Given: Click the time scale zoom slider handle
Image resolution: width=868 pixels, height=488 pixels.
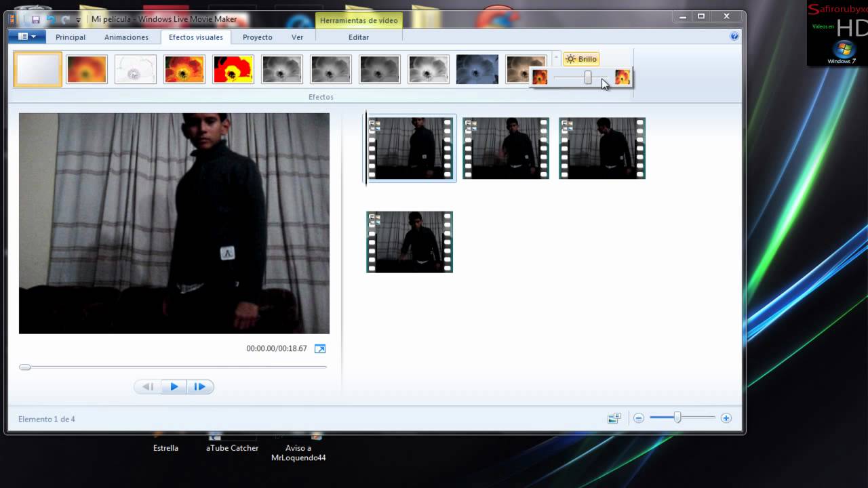Looking at the screenshot, I should click(677, 418).
